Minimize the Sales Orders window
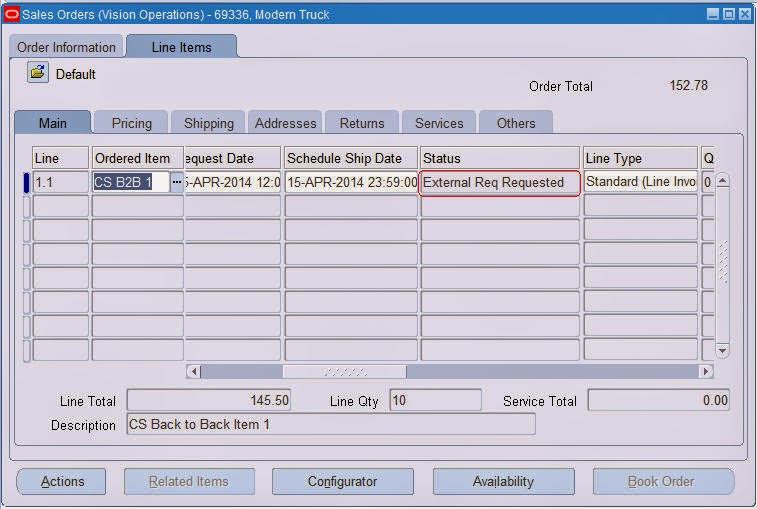This screenshot has width=757, height=509. 713,14
